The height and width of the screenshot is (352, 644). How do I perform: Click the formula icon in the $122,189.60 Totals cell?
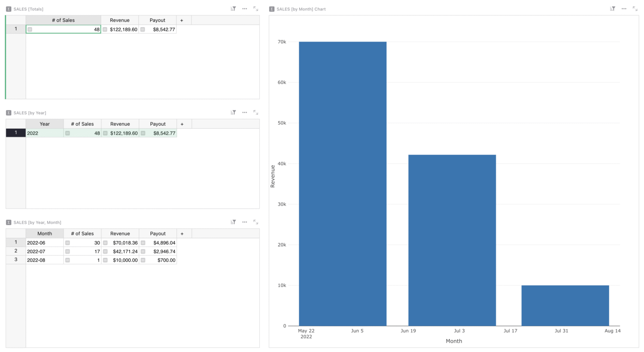(x=105, y=30)
